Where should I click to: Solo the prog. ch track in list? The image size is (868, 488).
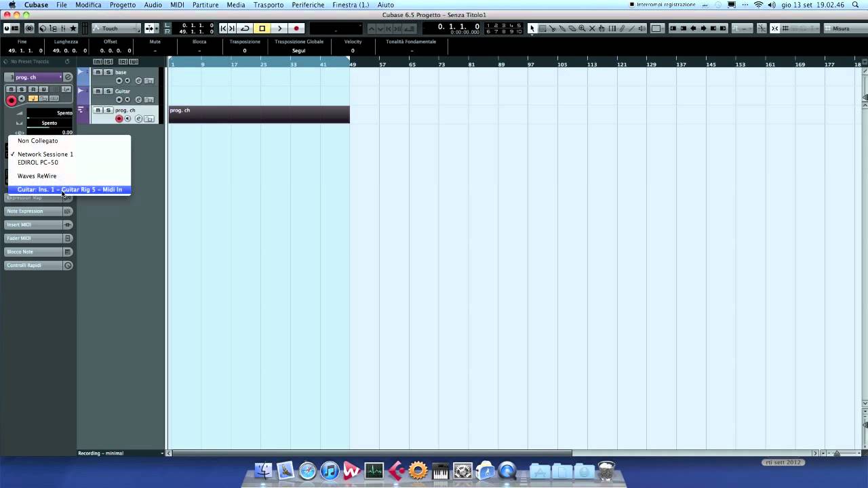tap(108, 110)
